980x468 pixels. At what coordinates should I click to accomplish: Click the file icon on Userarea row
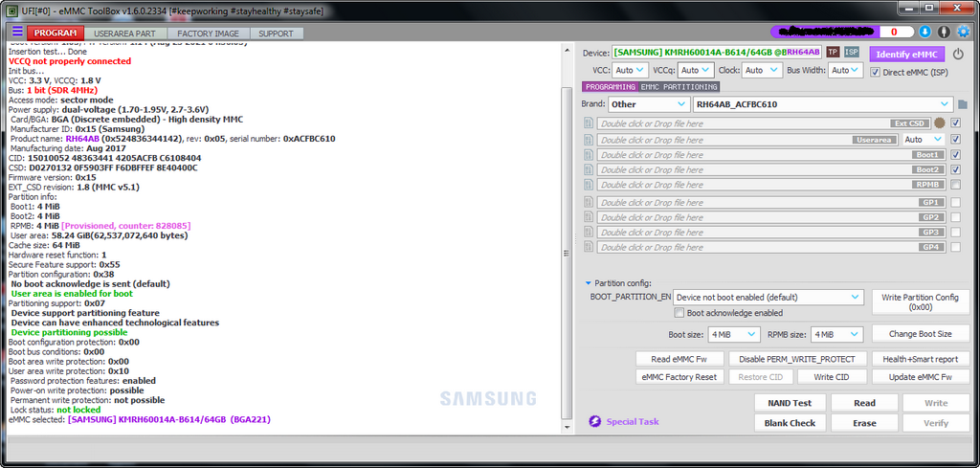pyautogui.click(x=588, y=140)
